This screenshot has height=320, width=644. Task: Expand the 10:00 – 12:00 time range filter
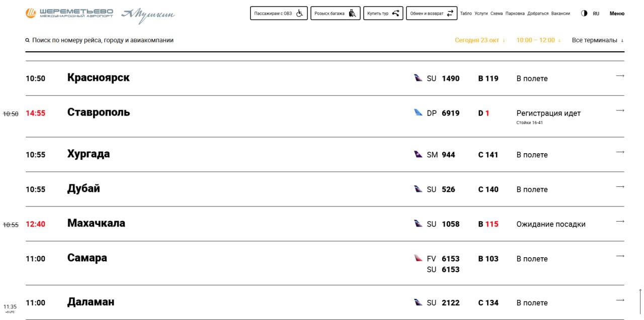click(x=538, y=40)
